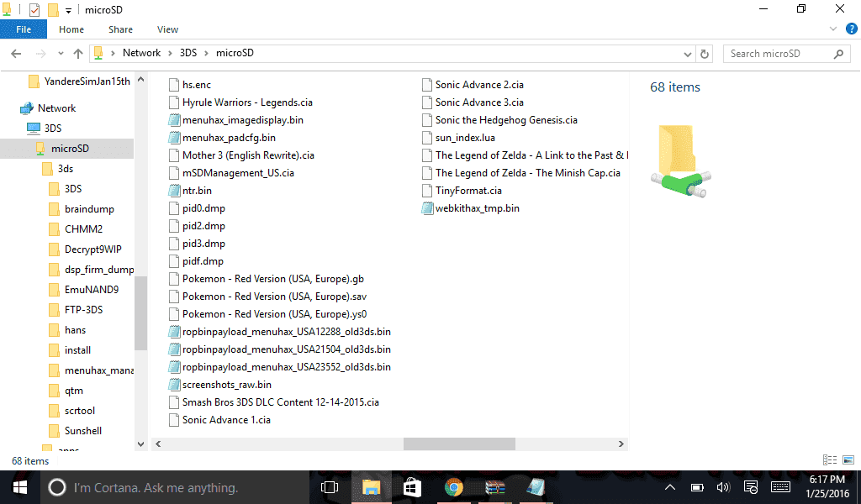Click the navigation pane scroll up arrow
861x504 pixels.
point(140,80)
